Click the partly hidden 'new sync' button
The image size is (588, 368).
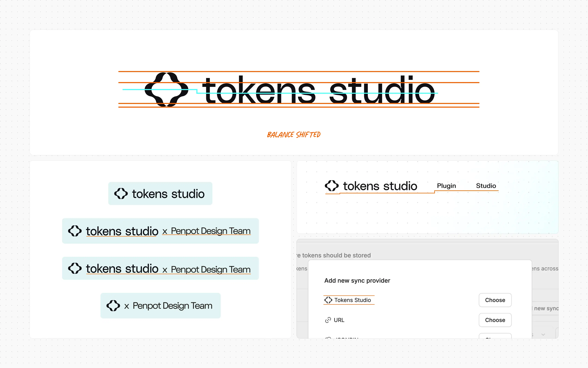coord(545,308)
